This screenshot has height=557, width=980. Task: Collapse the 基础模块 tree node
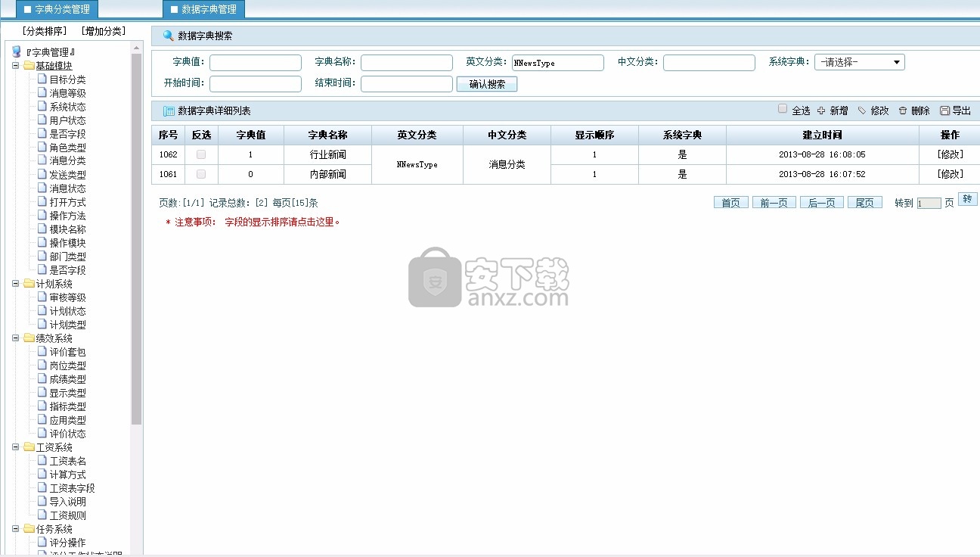[x=16, y=66]
